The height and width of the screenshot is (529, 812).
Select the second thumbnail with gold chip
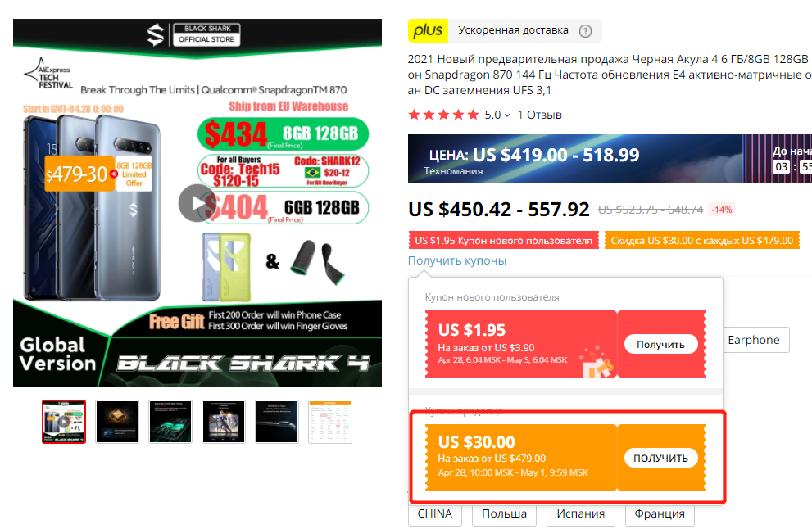coord(117,422)
